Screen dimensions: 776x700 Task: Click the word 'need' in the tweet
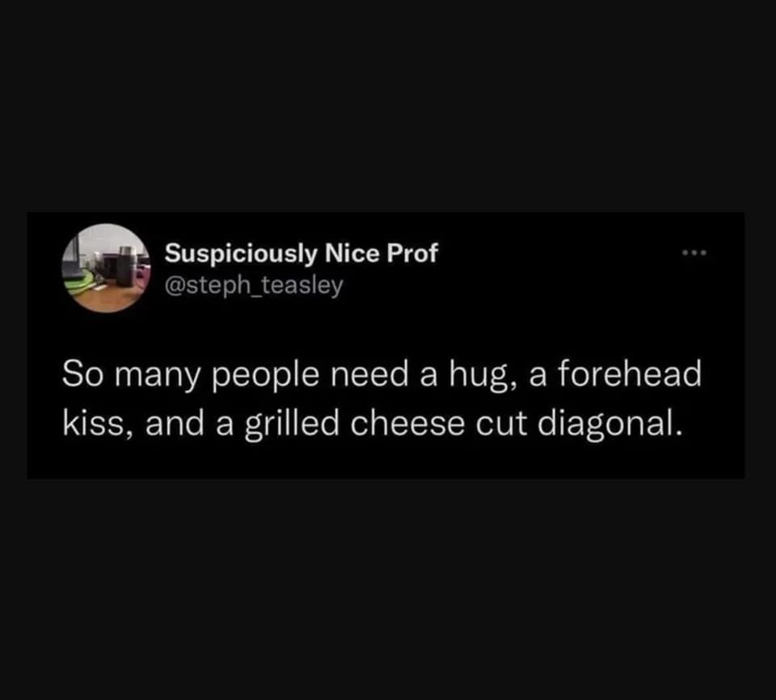pyautogui.click(x=369, y=373)
